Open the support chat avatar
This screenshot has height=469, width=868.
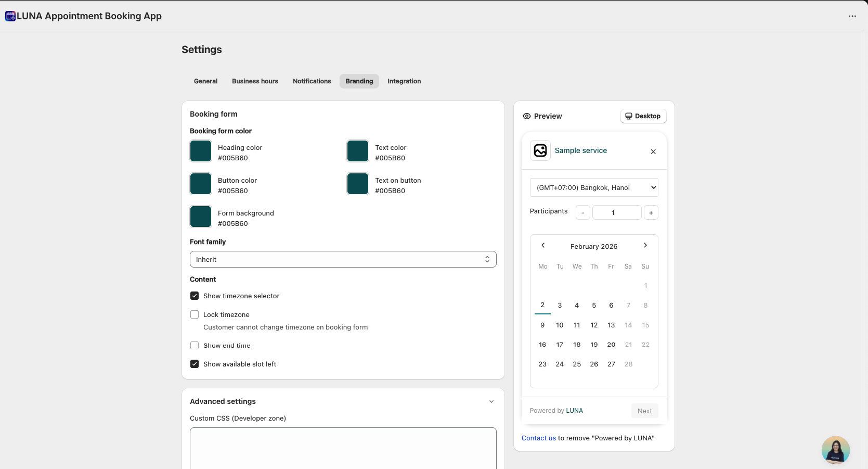pos(835,450)
